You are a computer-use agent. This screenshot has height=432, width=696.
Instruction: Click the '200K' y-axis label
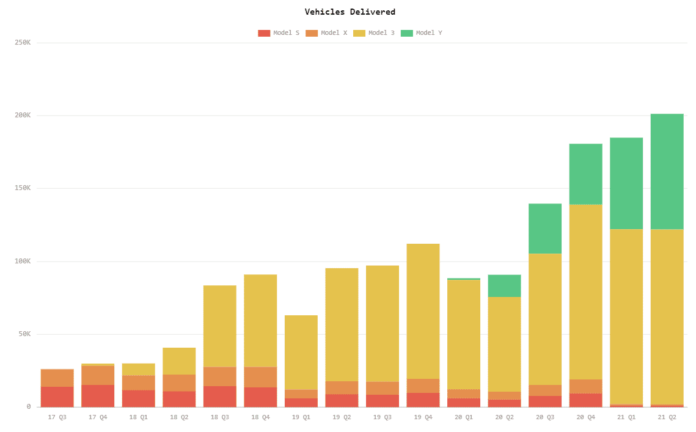pyautogui.click(x=23, y=115)
